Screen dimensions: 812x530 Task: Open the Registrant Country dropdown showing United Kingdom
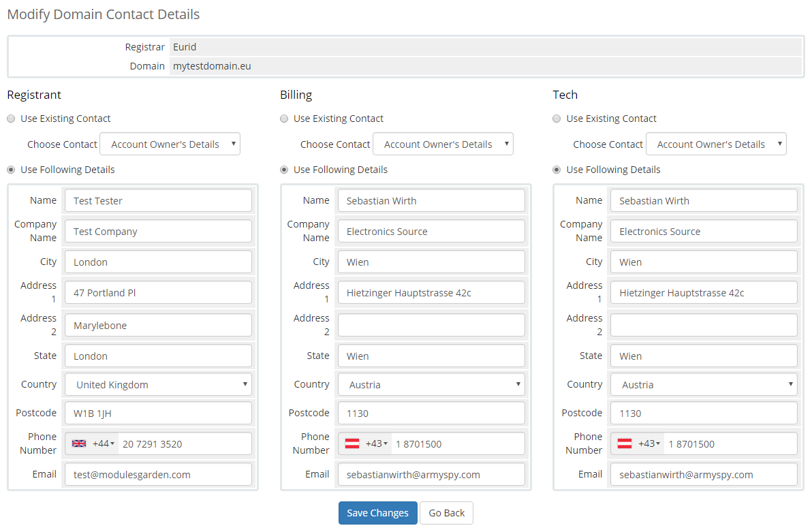(x=158, y=384)
